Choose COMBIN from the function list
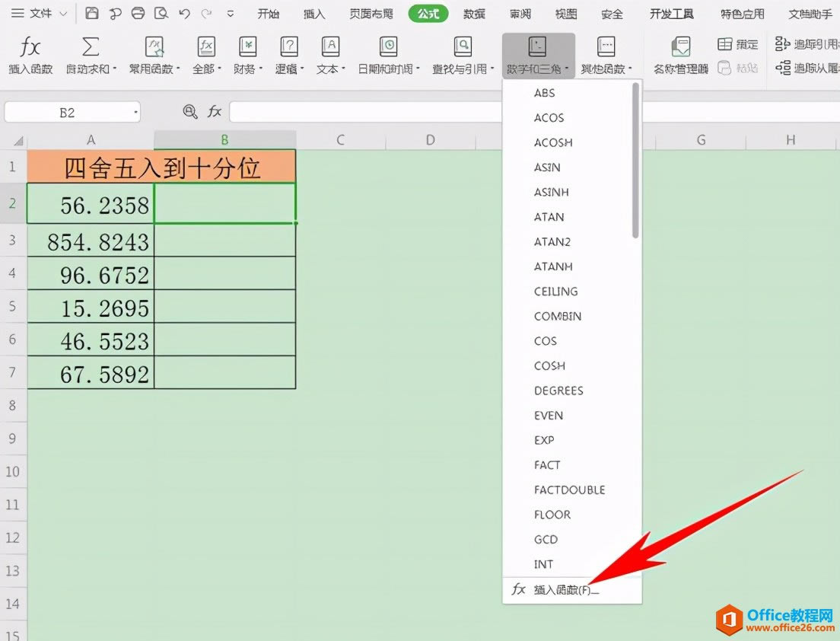Screen dimensions: 840x641 point(558,316)
